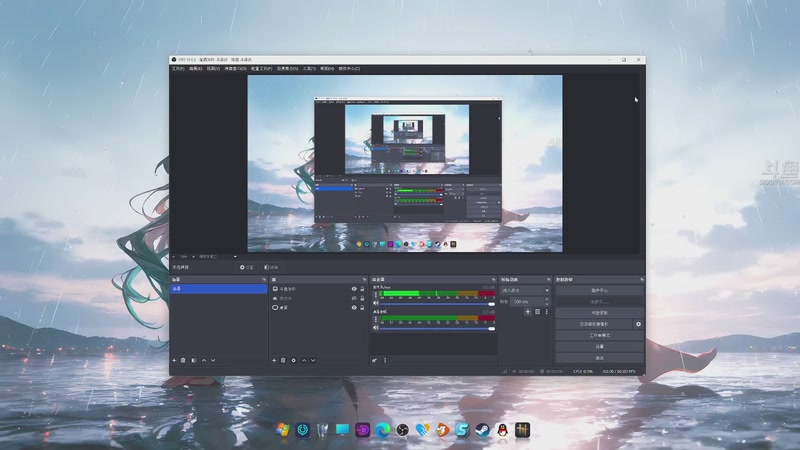Open transition properties three-dot menu
The height and width of the screenshot is (450, 800).
[546, 312]
